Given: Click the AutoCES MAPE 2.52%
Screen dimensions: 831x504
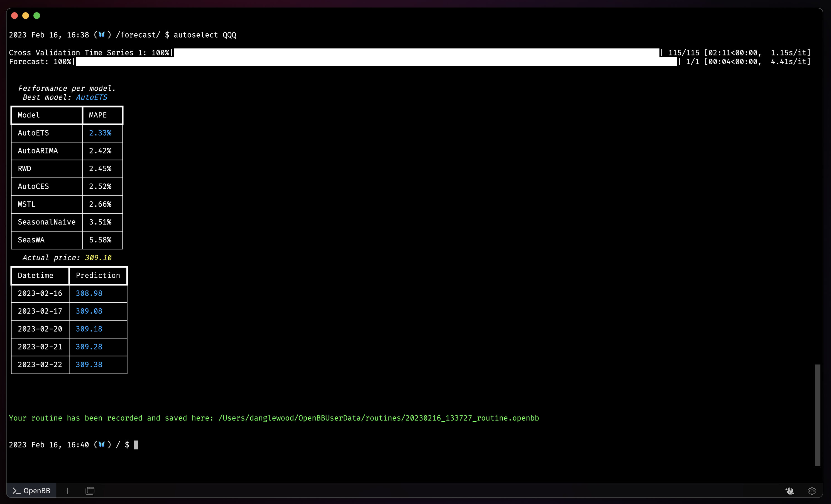Looking at the screenshot, I should (x=100, y=187).
